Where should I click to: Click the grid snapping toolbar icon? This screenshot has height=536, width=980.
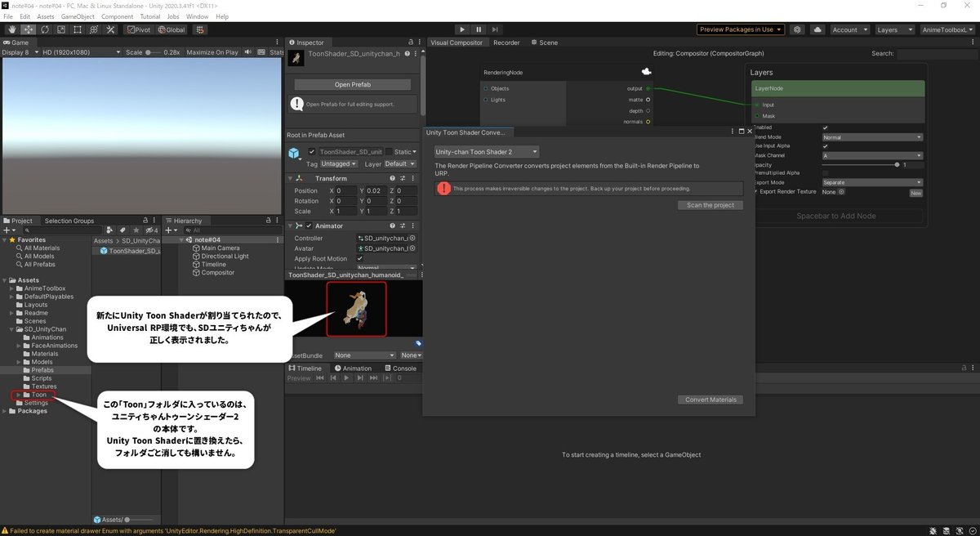coord(199,29)
